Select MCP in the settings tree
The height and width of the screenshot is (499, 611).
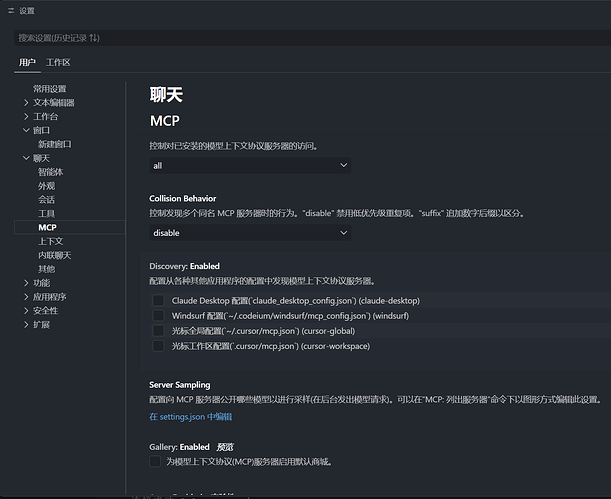click(48, 227)
